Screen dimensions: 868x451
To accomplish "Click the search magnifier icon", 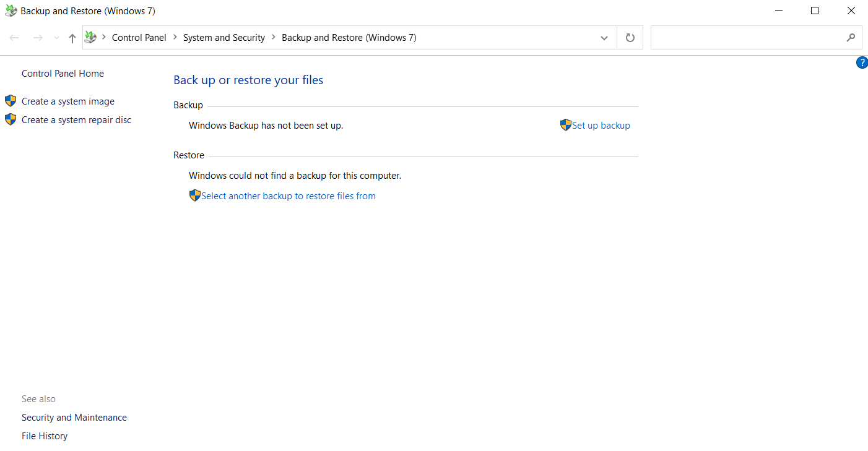I will 851,37.
